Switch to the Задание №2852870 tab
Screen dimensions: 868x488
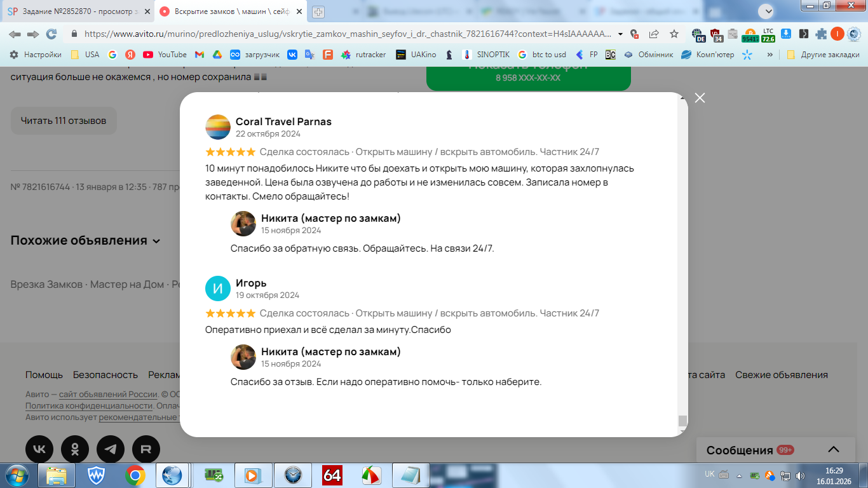point(76,11)
